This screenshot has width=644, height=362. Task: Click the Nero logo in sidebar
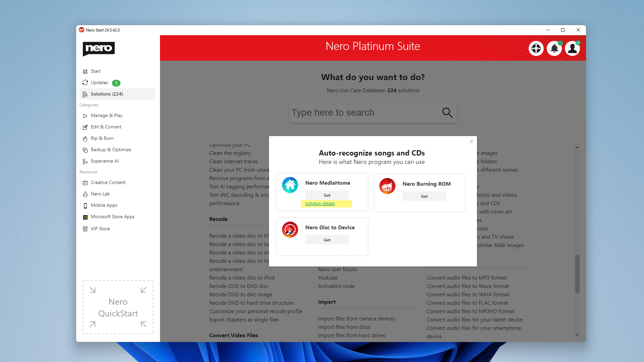(x=99, y=49)
